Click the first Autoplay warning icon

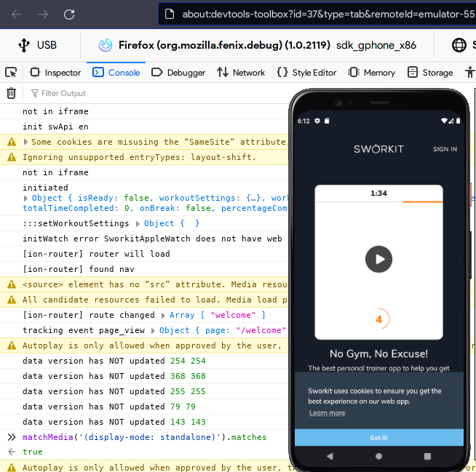12,345
